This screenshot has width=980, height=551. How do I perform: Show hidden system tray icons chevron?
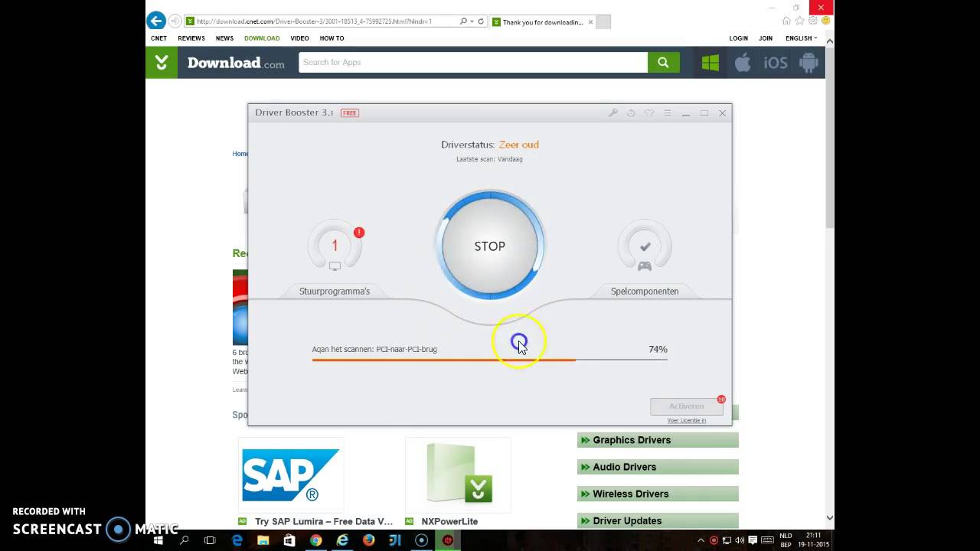coord(701,540)
